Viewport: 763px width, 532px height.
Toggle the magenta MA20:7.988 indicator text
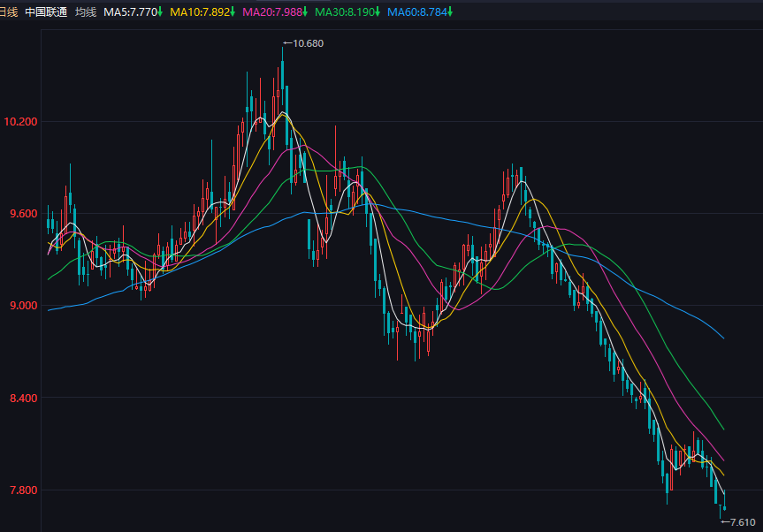[x=271, y=11]
